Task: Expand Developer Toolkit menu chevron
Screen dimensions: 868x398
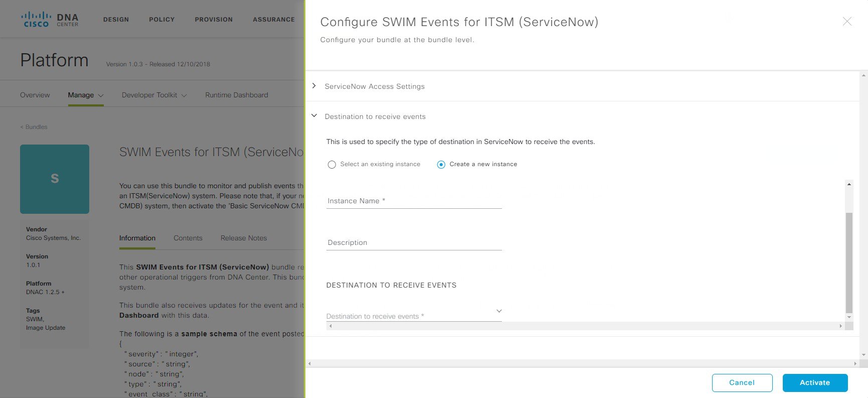Action: pos(184,95)
